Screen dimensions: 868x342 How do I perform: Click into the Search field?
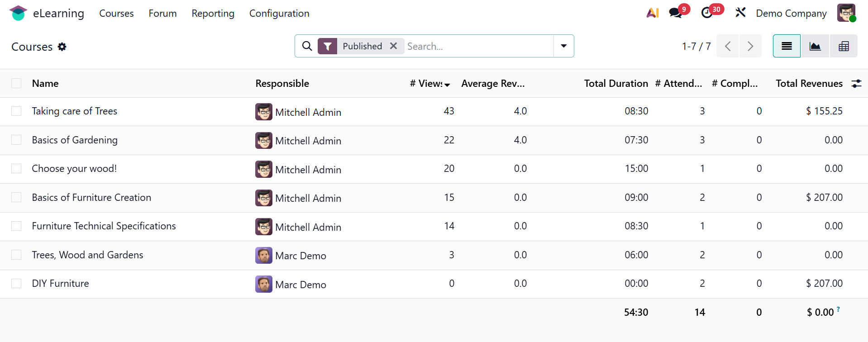(477, 46)
